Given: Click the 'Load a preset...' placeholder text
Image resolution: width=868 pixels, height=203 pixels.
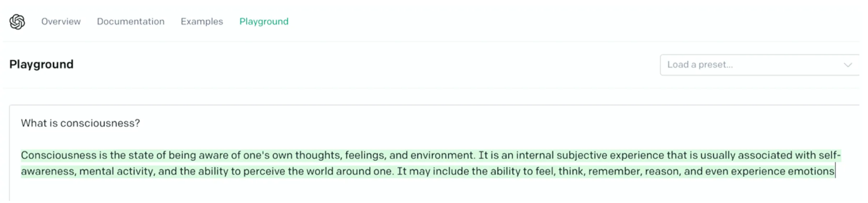Looking at the screenshot, I should pyautogui.click(x=700, y=65).
